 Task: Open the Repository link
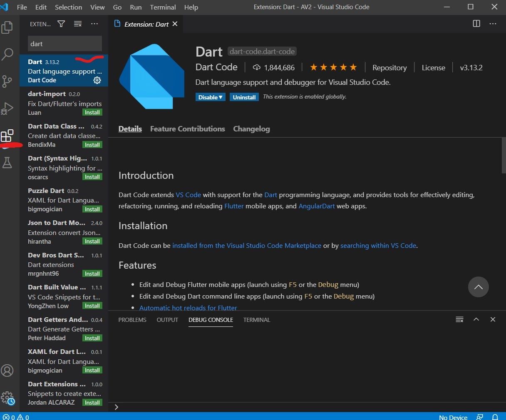pos(389,67)
